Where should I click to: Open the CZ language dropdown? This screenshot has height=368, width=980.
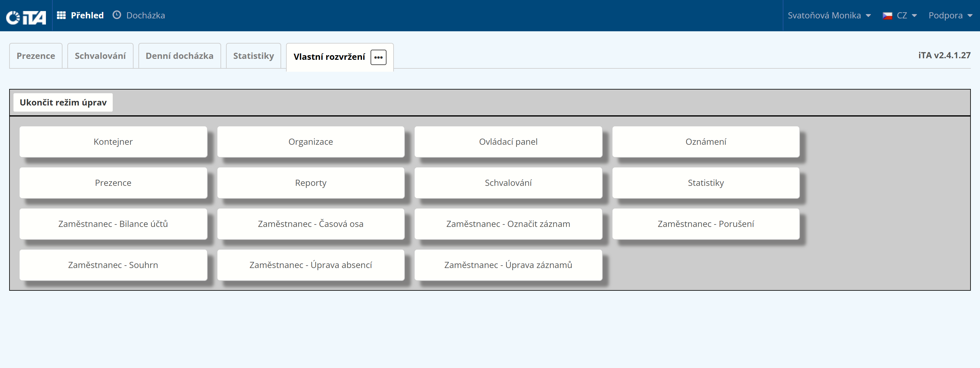(x=907, y=15)
